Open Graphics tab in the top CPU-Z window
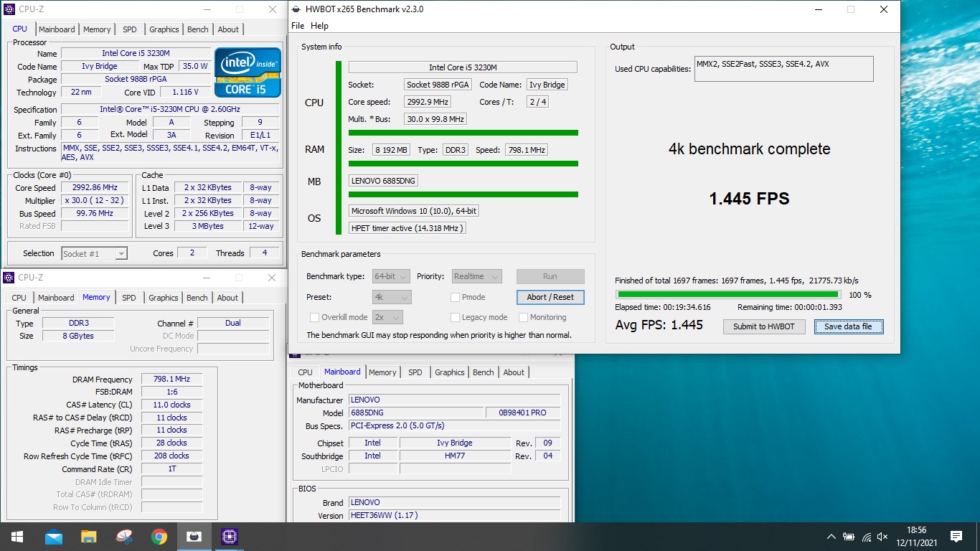Viewport: 980px width, 551px height. click(x=164, y=29)
